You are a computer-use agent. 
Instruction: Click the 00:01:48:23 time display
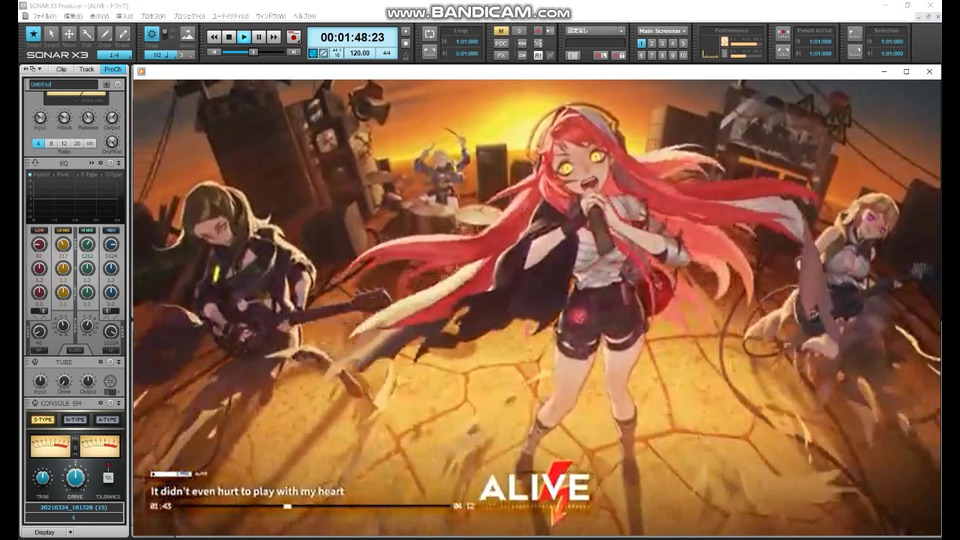click(x=352, y=37)
